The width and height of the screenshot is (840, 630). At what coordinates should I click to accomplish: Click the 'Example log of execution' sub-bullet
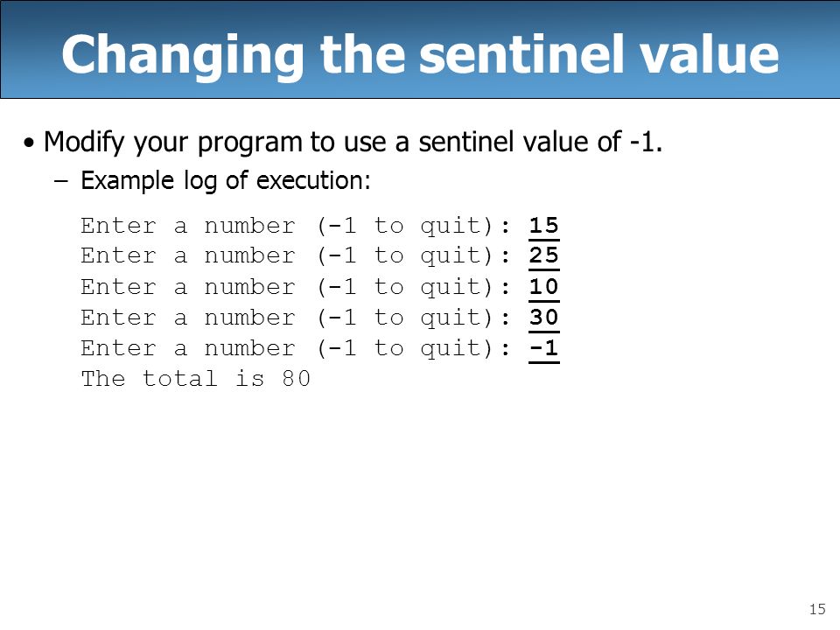tap(226, 180)
